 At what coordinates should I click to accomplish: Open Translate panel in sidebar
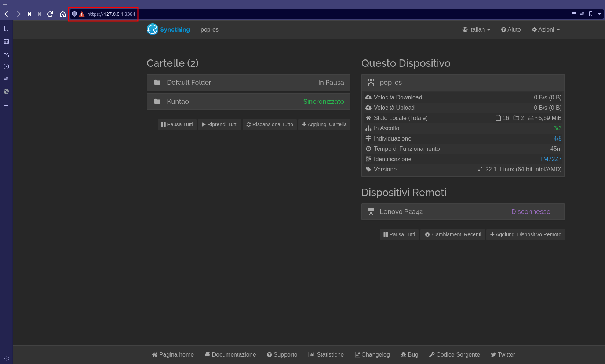[x=6, y=79]
